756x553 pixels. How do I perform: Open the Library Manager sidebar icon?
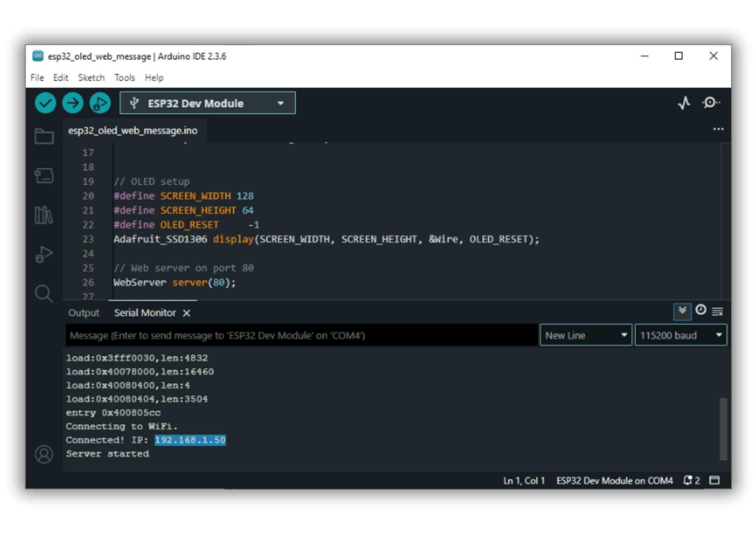44,215
